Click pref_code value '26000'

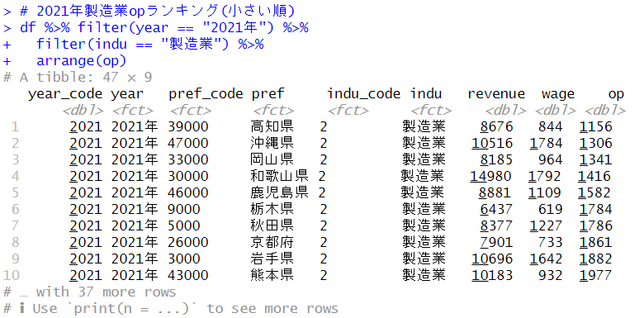[x=188, y=242]
